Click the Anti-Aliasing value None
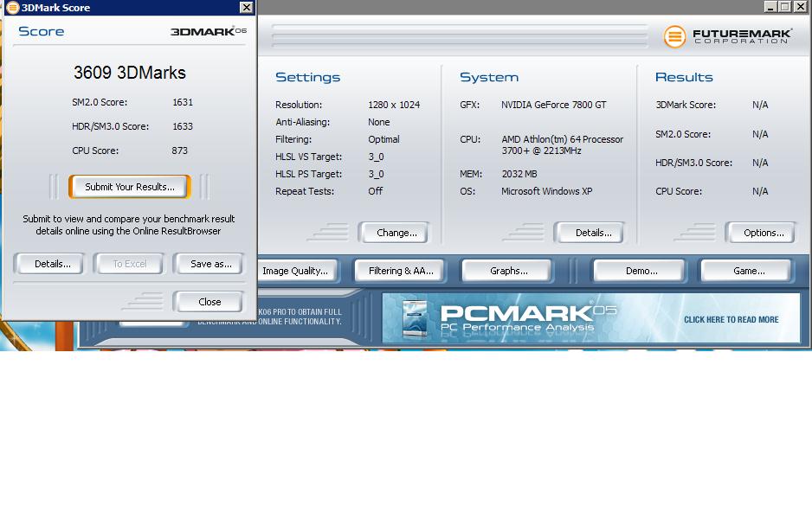Screen dimensions: 812x519 379,122
